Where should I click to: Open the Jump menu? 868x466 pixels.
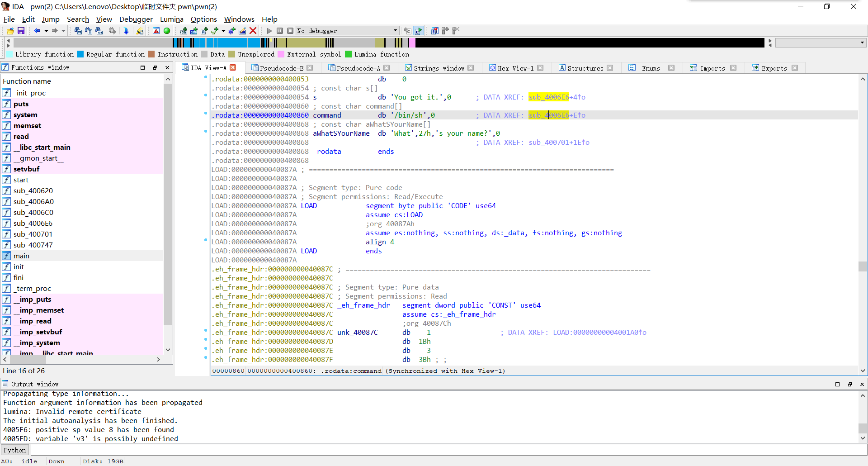coord(51,19)
